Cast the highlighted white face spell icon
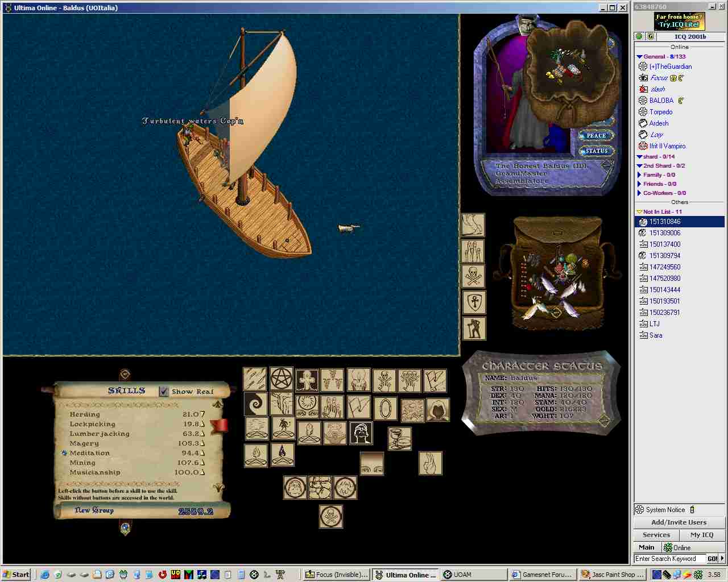Screen dimensions: 728x582 361,433
